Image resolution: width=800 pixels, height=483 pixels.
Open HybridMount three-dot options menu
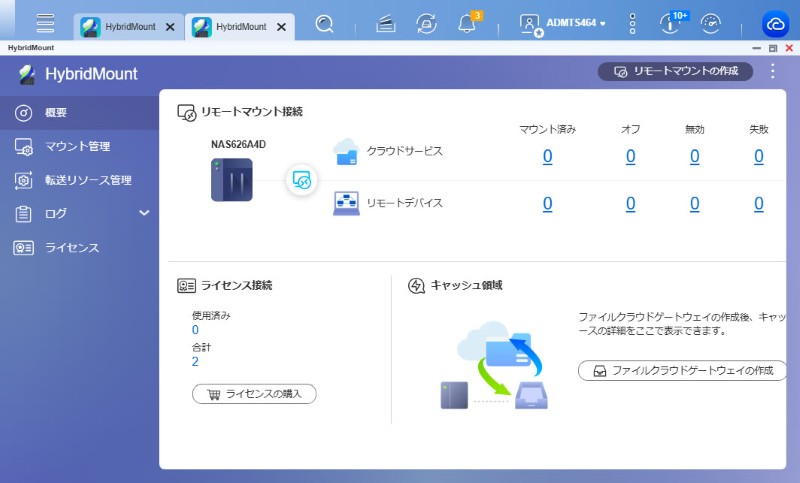coord(771,71)
